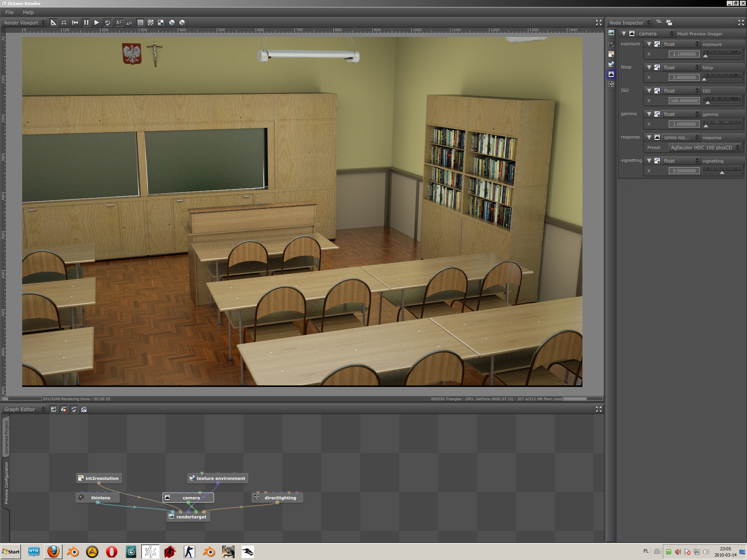The width and height of the screenshot is (747, 560).
Task: Select the AF auto focus tool
Action: tap(119, 23)
